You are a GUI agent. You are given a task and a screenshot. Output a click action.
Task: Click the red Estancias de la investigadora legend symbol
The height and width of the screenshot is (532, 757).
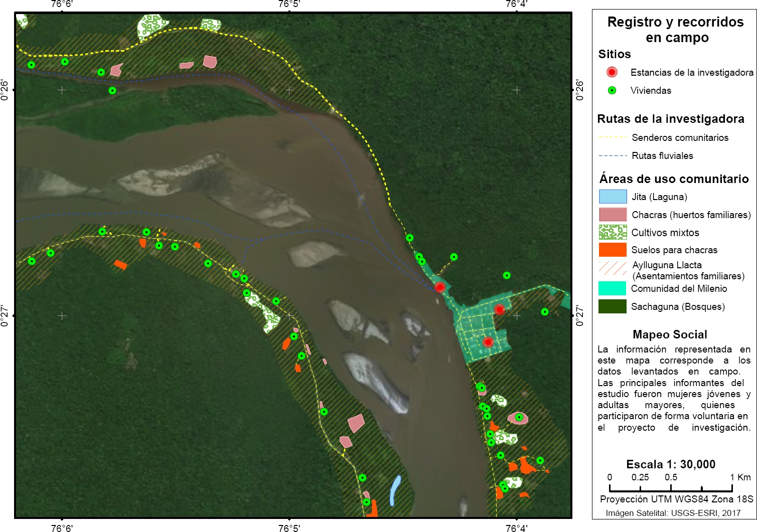click(612, 72)
